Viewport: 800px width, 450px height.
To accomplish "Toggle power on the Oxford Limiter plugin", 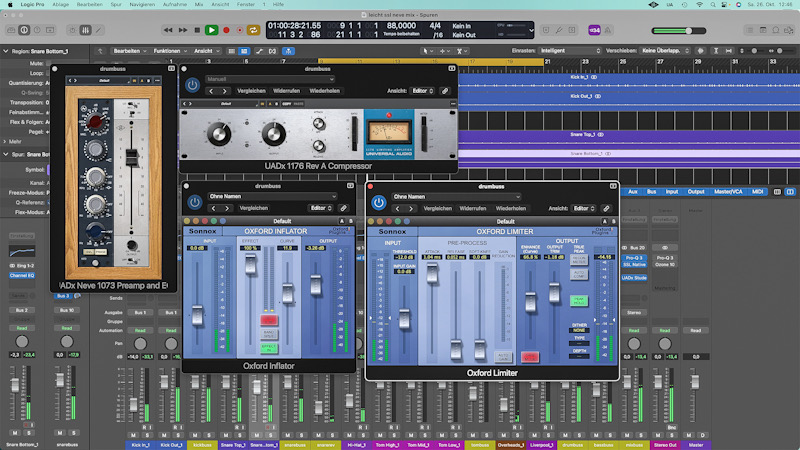I will (x=379, y=203).
